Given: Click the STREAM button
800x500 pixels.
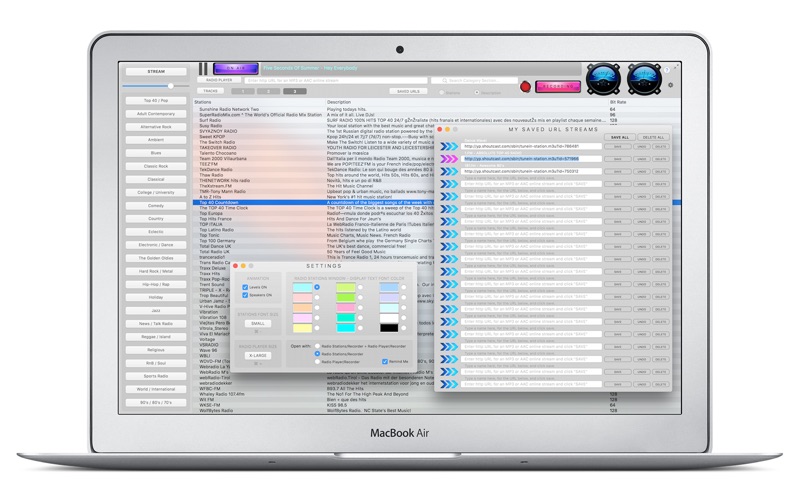Looking at the screenshot, I should click(x=156, y=71).
